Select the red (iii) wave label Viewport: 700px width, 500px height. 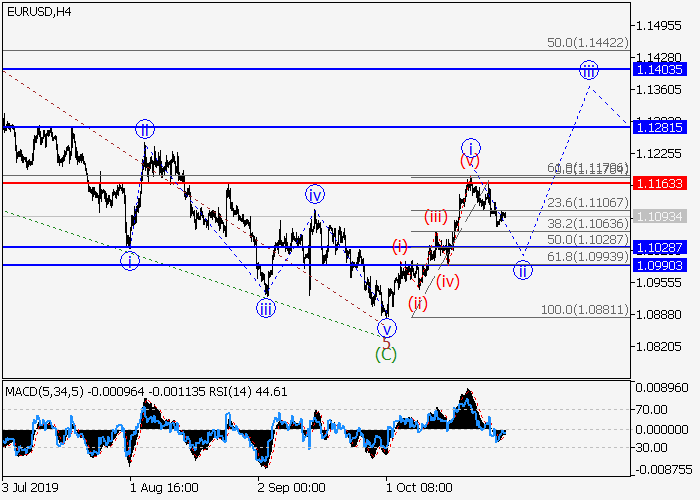[435, 216]
